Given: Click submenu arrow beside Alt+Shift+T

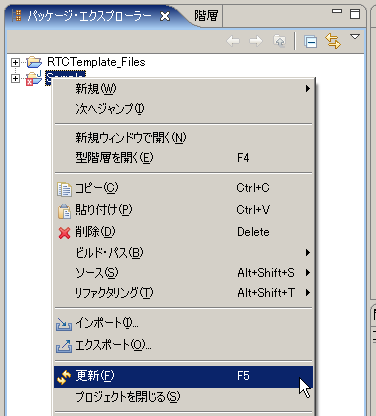Looking at the screenshot, I should 308,293.
